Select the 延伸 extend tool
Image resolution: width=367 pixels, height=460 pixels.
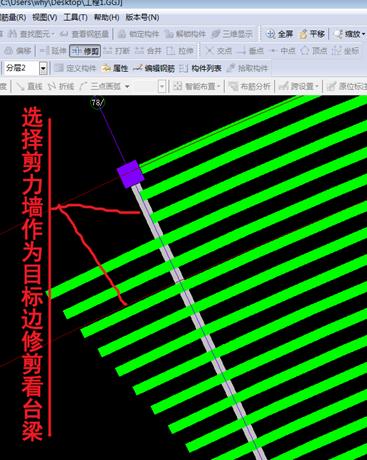click(x=53, y=51)
